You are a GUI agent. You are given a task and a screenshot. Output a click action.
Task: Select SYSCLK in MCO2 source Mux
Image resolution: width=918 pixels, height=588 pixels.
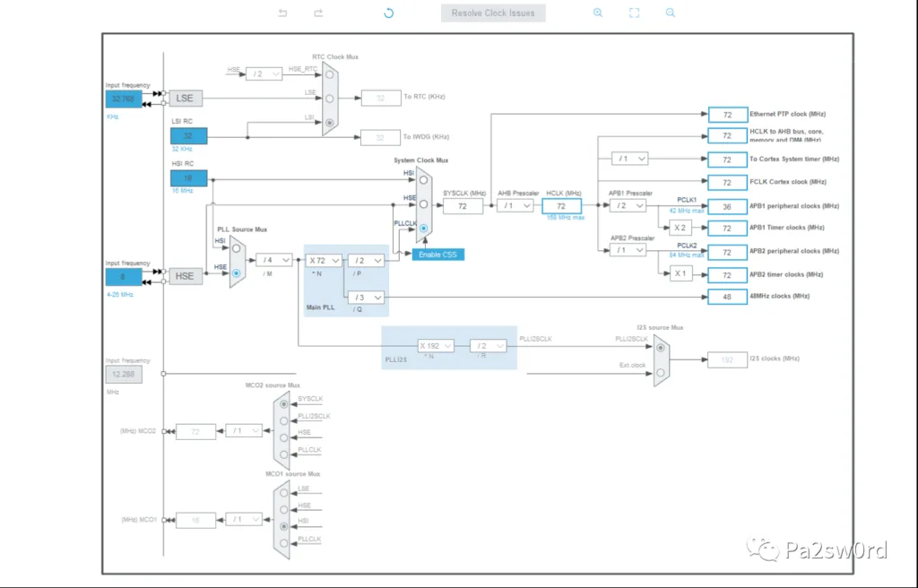coord(284,404)
